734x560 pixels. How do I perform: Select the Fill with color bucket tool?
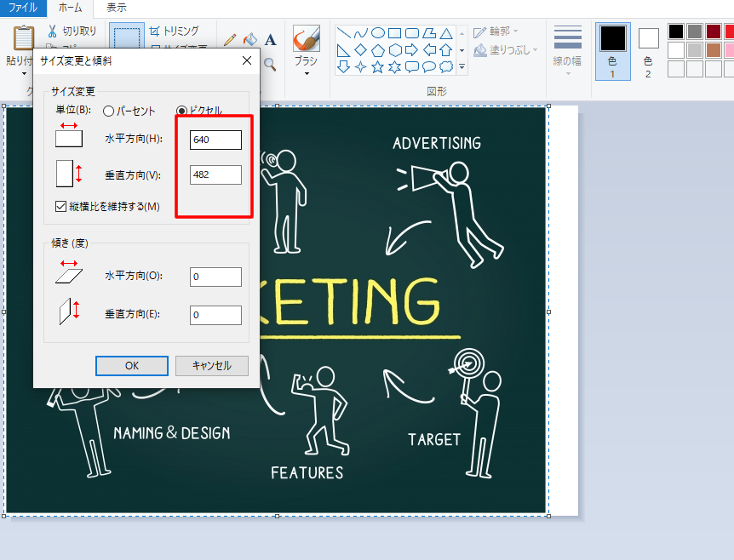click(x=249, y=39)
